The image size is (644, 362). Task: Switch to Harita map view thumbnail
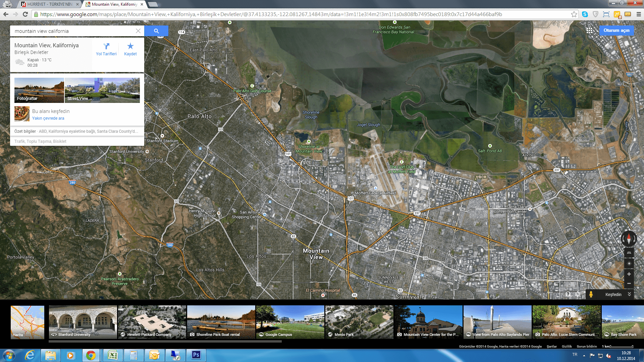click(x=28, y=322)
